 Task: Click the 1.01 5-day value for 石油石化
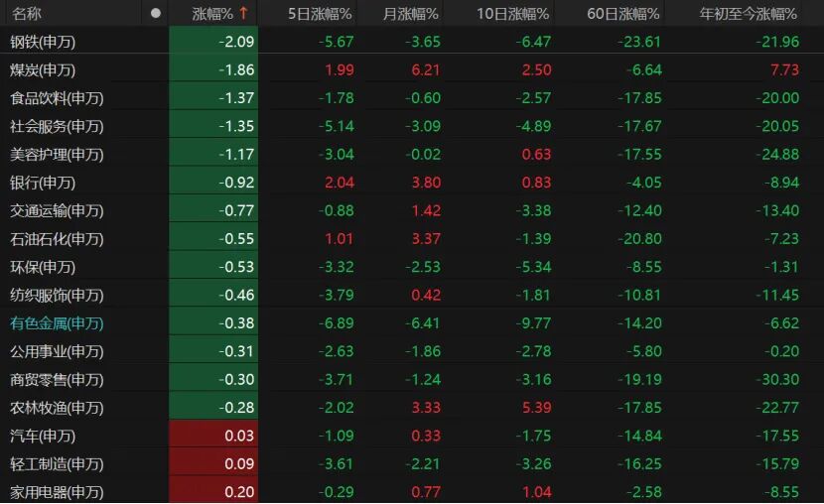coord(340,239)
